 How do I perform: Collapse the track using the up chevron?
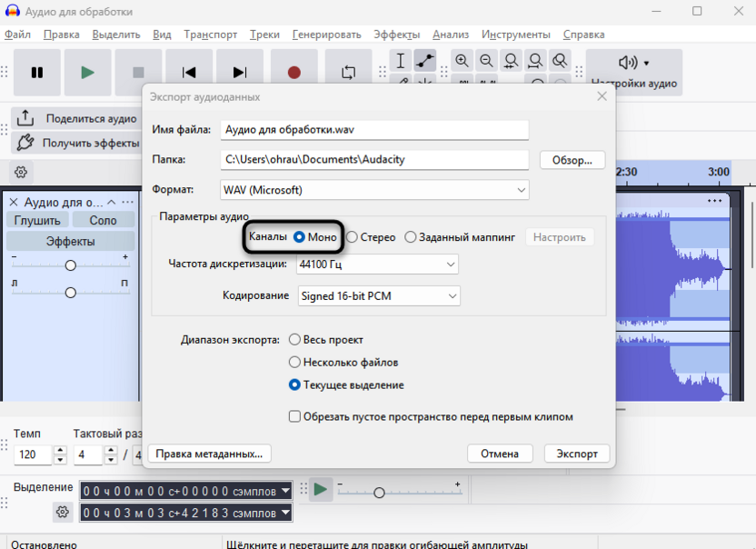[x=112, y=202]
